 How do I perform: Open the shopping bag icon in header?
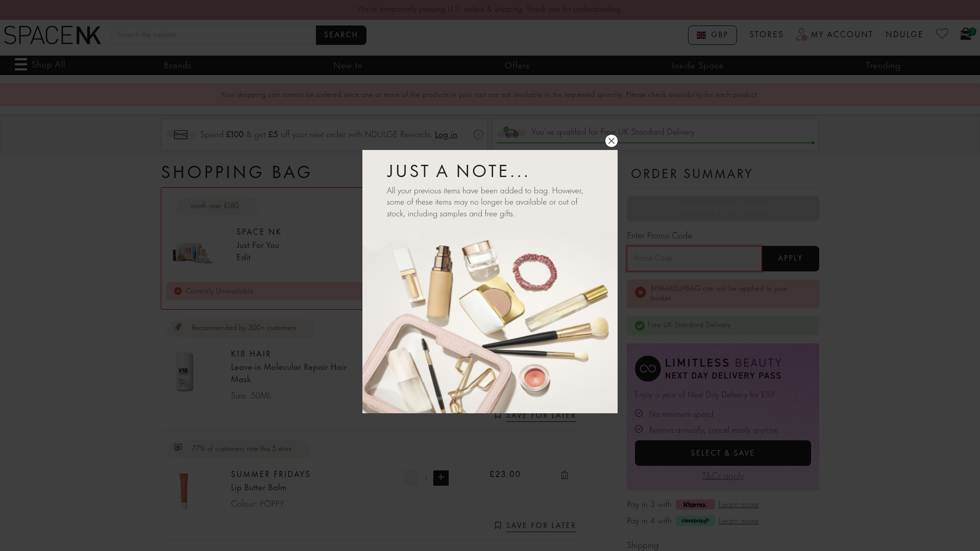pos(966,34)
